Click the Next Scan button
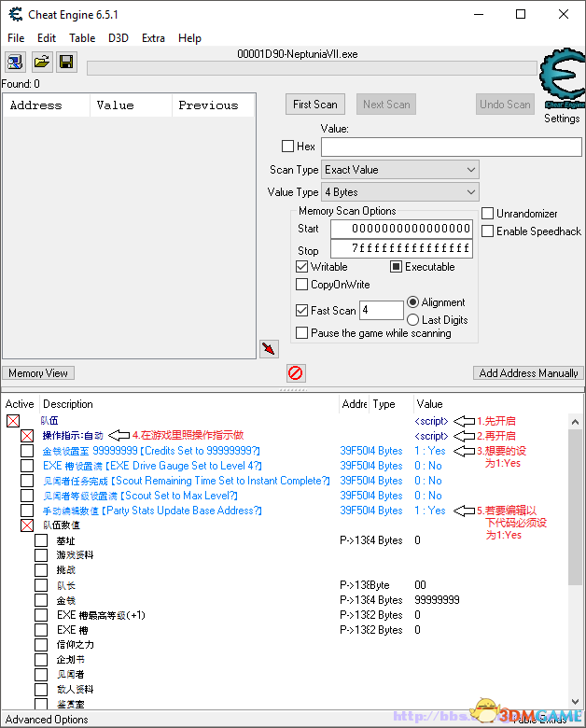 click(x=386, y=105)
